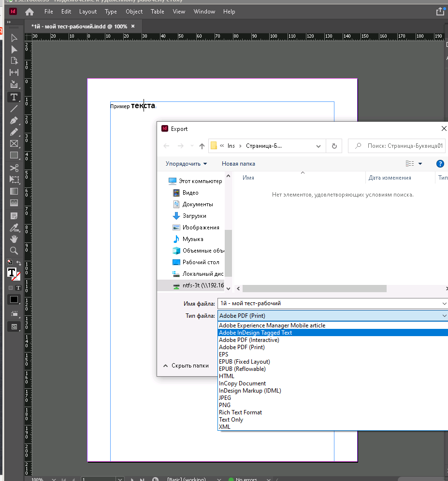
Task: Open the File menu
Action: (48, 12)
